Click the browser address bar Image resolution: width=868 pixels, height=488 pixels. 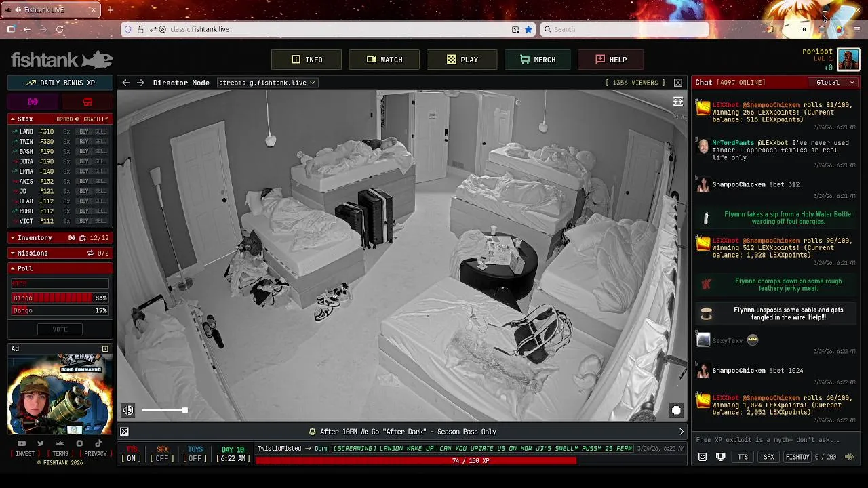pyautogui.click(x=328, y=29)
